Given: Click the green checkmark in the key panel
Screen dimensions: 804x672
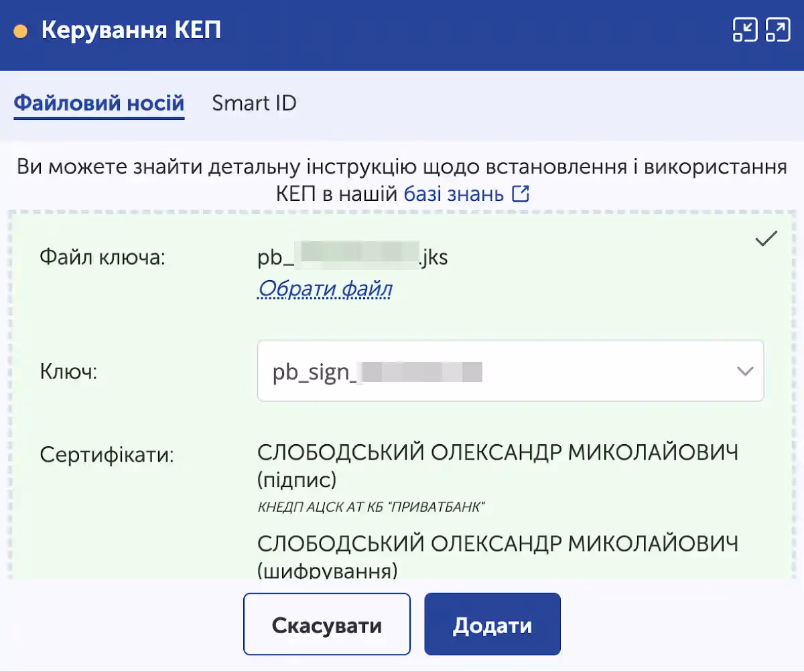Looking at the screenshot, I should [766, 237].
